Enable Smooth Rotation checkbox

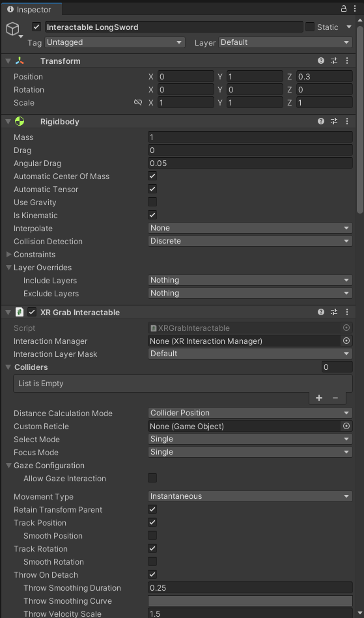click(x=152, y=561)
